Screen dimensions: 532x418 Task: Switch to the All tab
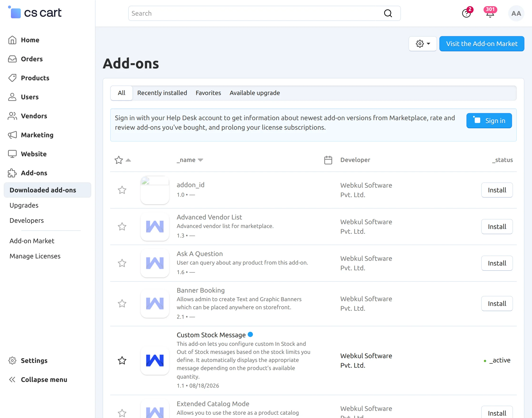tap(121, 93)
